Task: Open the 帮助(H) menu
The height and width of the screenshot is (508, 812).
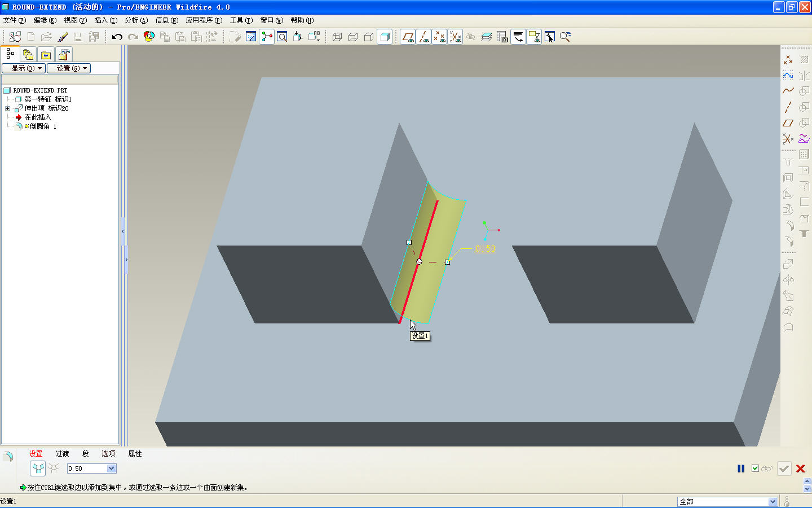Action: pyautogui.click(x=302, y=20)
